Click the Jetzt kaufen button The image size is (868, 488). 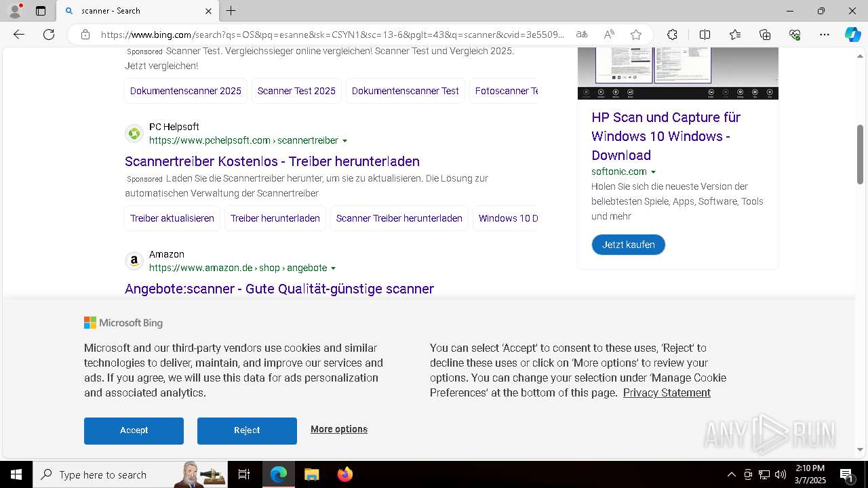pos(629,245)
